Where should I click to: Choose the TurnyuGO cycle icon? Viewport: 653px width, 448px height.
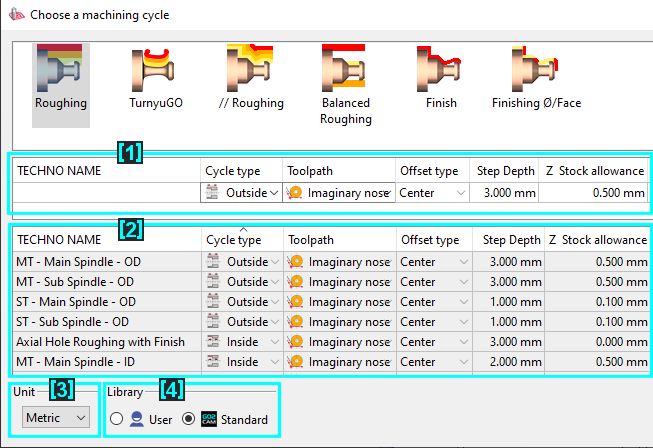click(155, 70)
